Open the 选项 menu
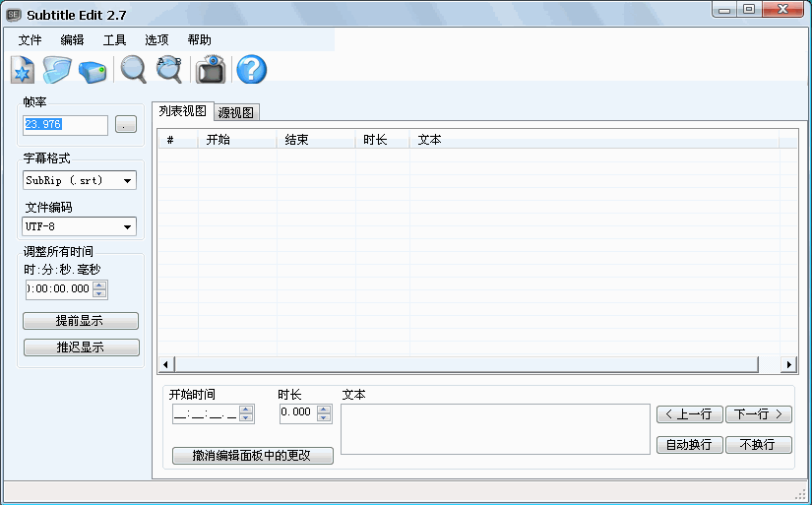 (x=156, y=40)
